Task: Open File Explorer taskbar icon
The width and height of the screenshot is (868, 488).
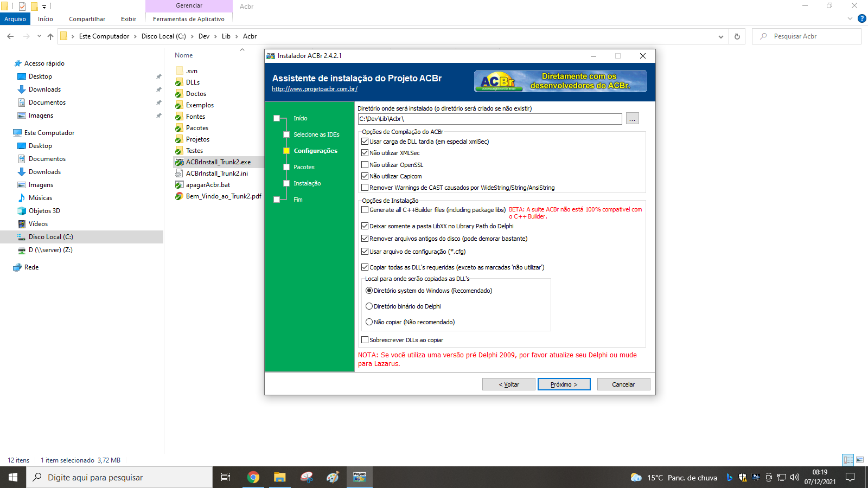Action: [279, 477]
